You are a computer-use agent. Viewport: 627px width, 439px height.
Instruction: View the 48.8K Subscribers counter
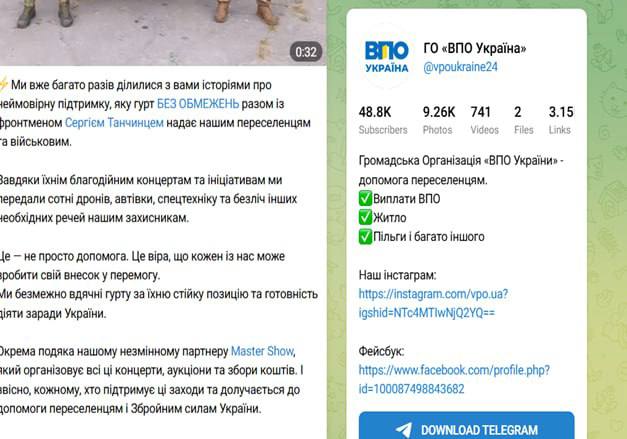tap(383, 120)
